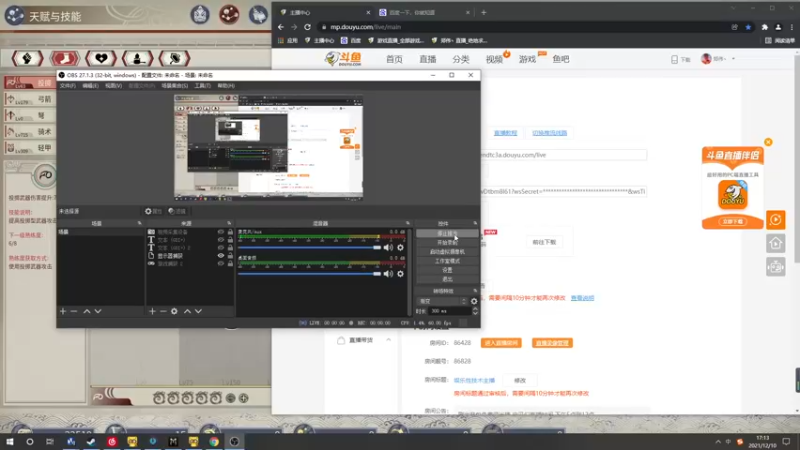Image resolution: width=800 pixels, height=450 pixels.
Task: Select the seated figure skill category icon
Action: [x=138, y=58]
